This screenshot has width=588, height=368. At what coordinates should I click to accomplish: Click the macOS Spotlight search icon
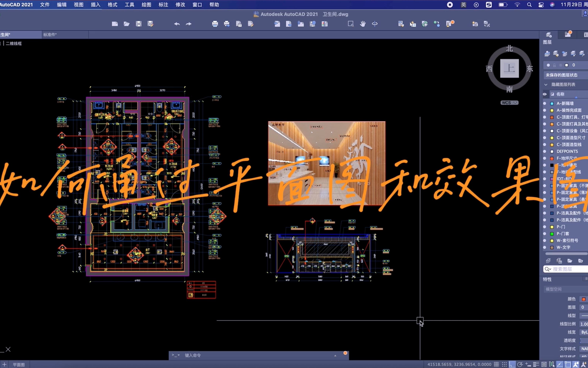point(529,5)
